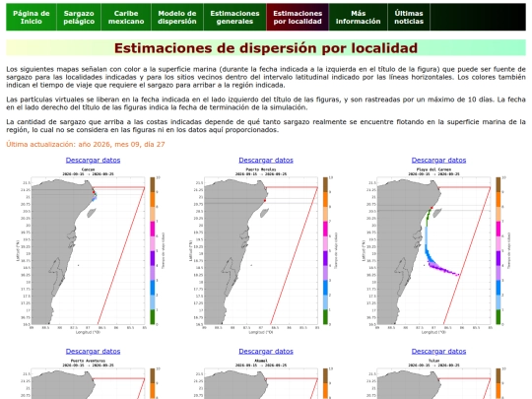Screen dimensions: 532x399
Task: Click the paragraph starting 'La cantidad de sargazo'
Action: click(x=266, y=126)
